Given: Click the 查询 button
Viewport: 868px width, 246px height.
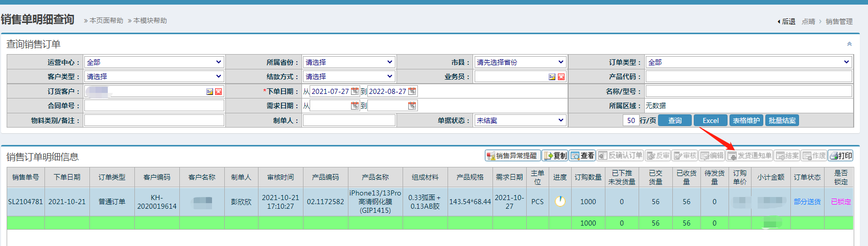Looking at the screenshot, I should point(675,120).
